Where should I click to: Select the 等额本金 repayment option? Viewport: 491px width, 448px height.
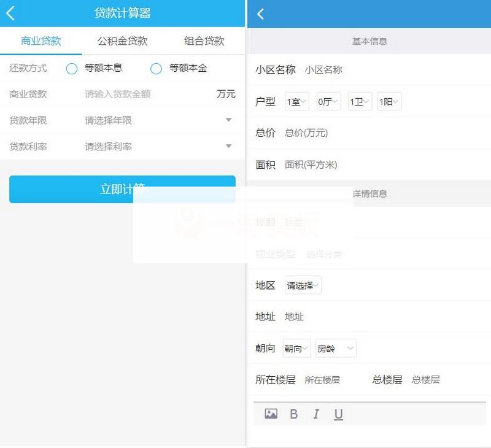click(157, 68)
